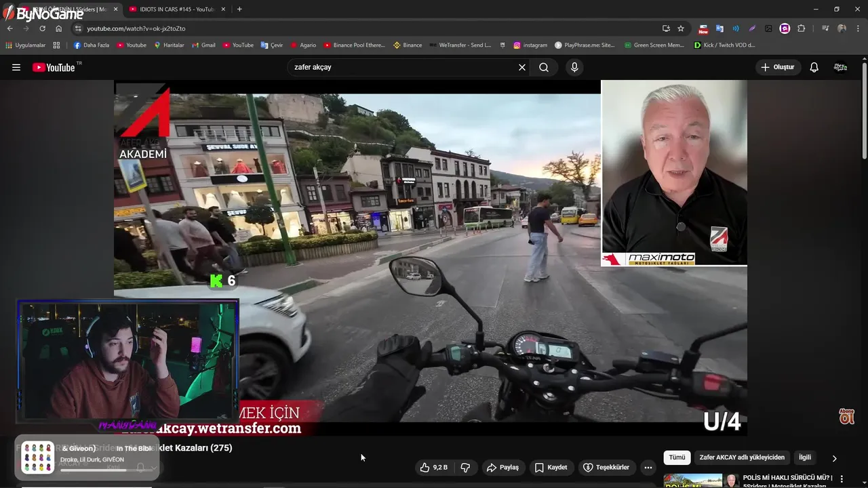Image resolution: width=868 pixels, height=488 pixels.
Task: Open the extension icon with the red New badge
Action: click(703, 28)
